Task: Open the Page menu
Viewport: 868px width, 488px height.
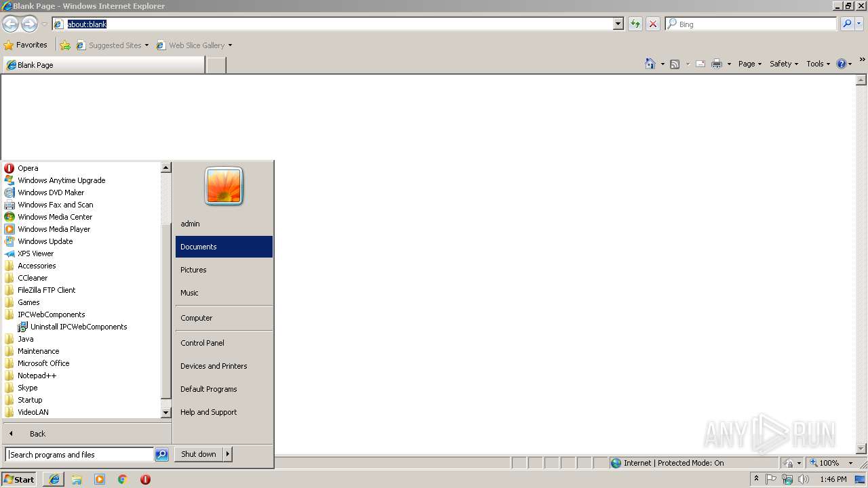Action: pos(749,64)
